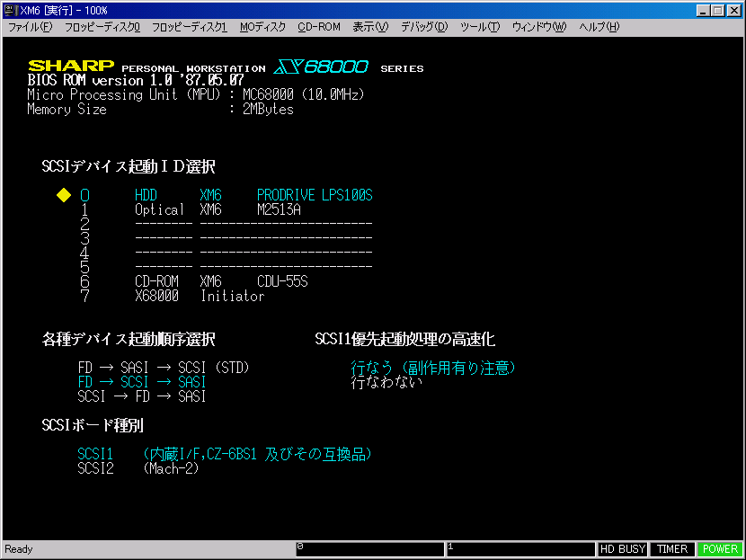This screenshot has height=560, width=746.
Task: Minimize the XM6 window
Action: pyautogui.click(x=703, y=11)
